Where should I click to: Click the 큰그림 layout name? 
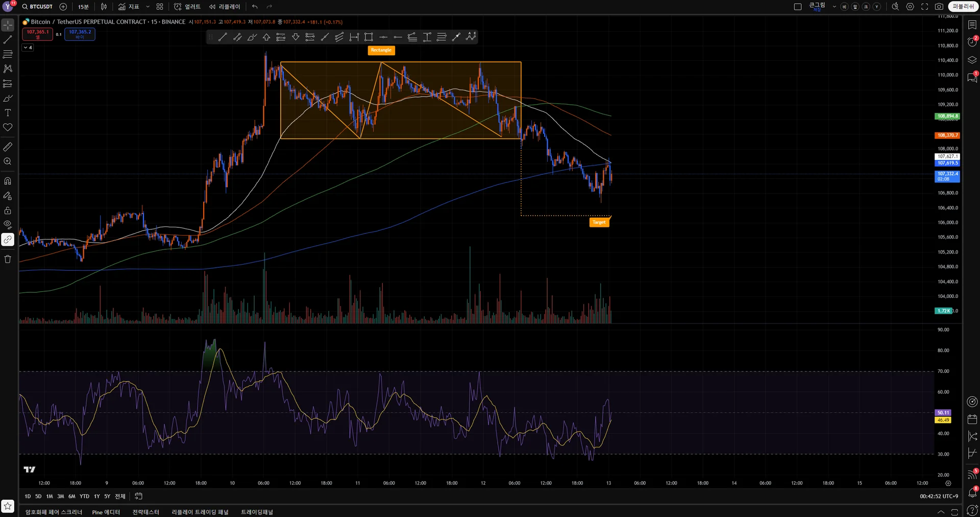point(817,7)
